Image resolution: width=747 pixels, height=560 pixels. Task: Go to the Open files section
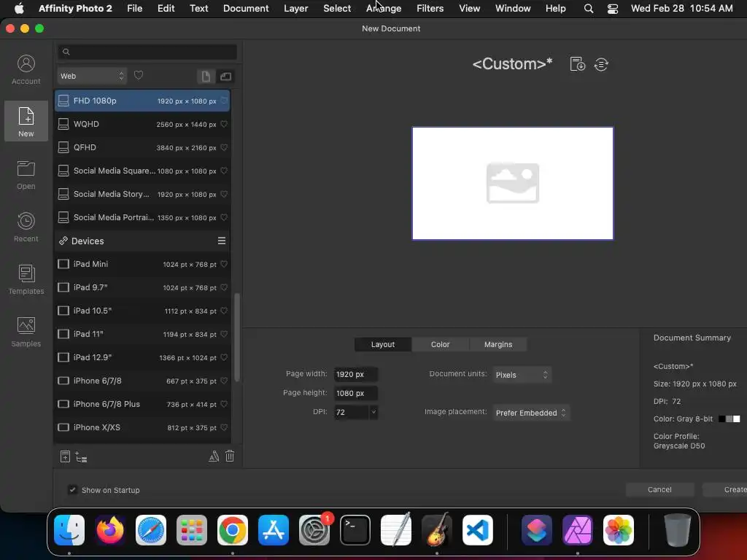point(26,175)
